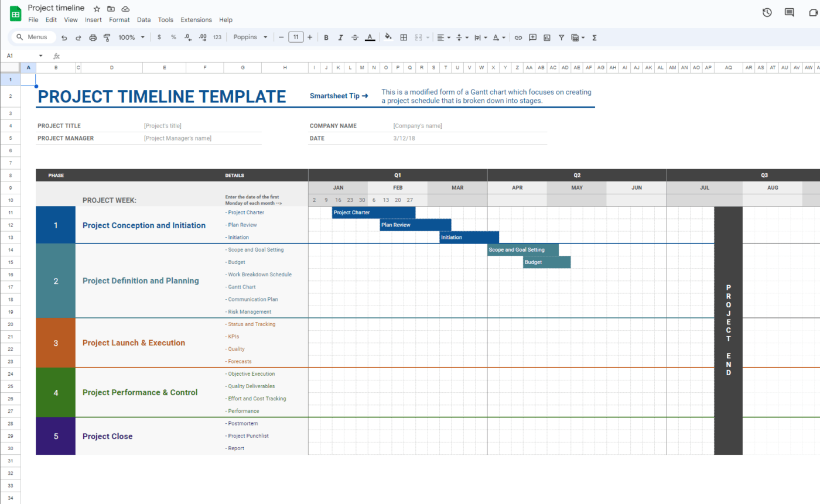Open the Tools menu
The height and width of the screenshot is (504, 820).
[166, 20]
